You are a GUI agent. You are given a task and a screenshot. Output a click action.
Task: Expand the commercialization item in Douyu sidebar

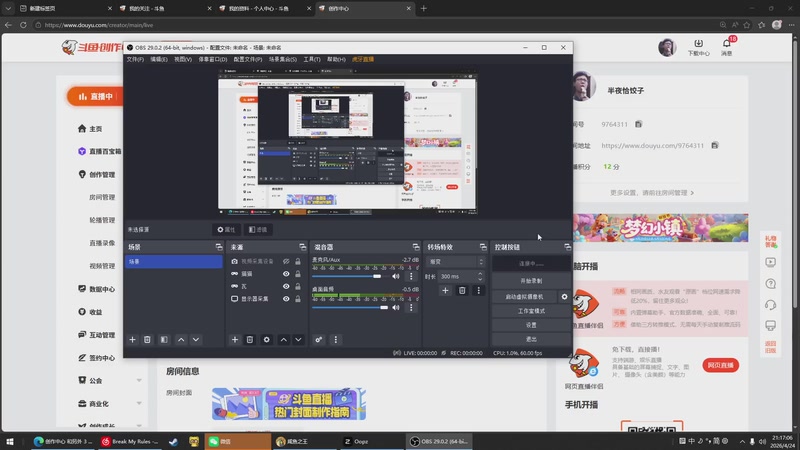[x=139, y=404]
